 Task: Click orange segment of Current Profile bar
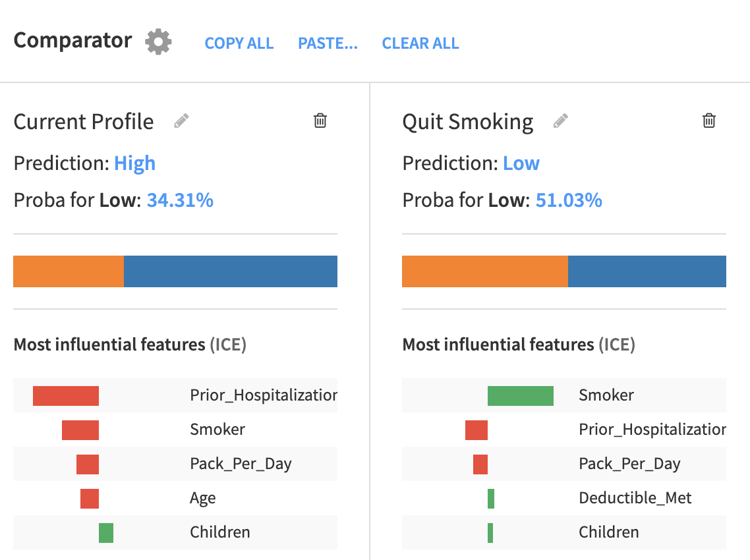69,271
